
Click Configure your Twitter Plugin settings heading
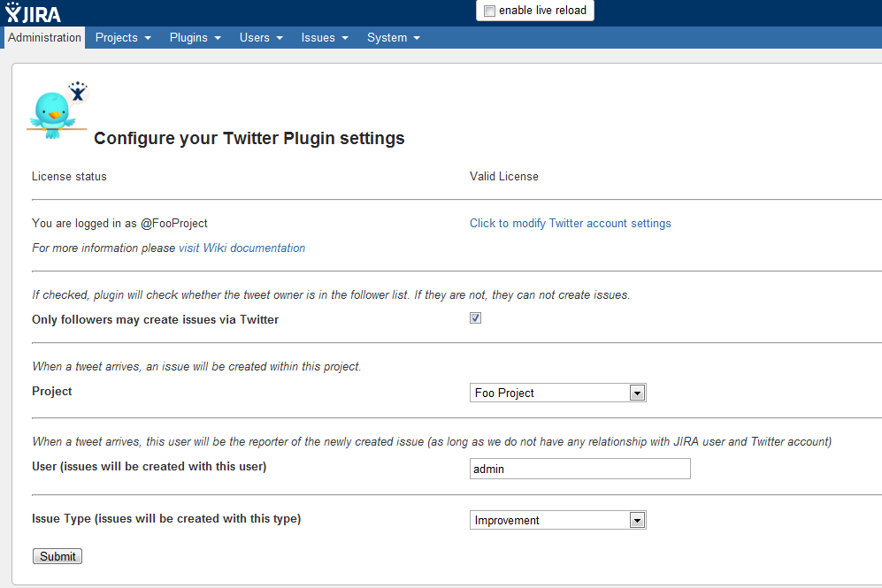(x=249, y=138)
